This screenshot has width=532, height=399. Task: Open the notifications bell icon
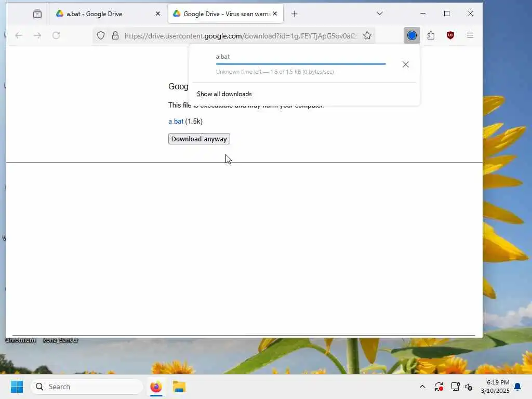point(518,387)
